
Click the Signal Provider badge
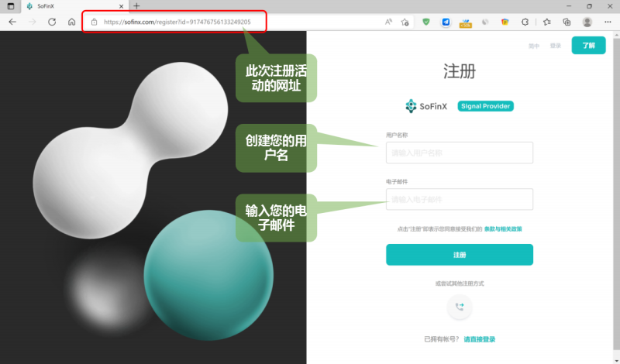coord(486,106)
